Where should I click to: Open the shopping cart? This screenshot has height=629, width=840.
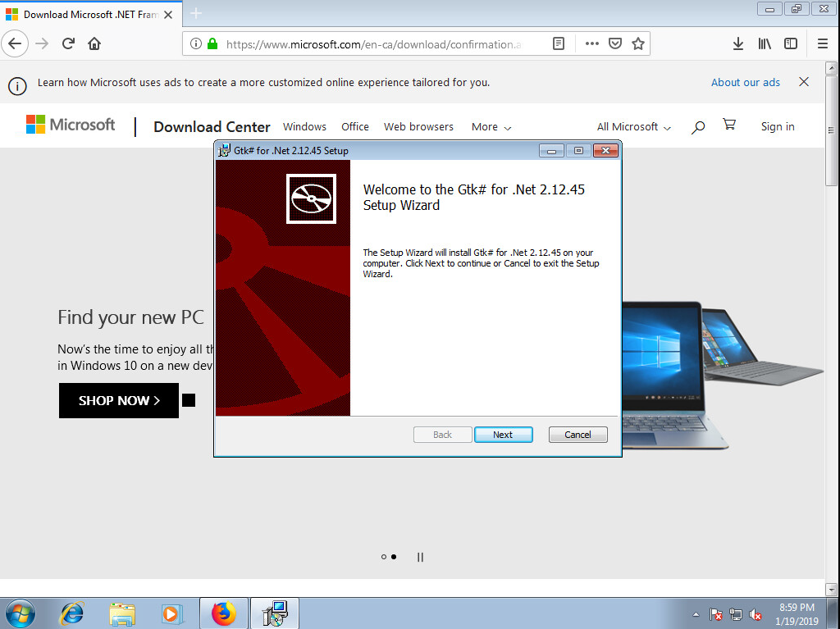[x=729, y=125]
